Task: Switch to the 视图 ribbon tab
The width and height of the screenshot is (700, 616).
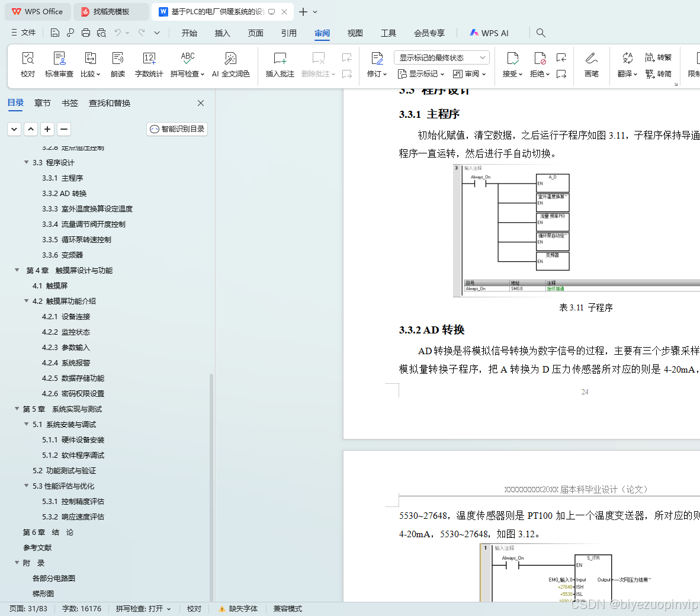Action: tap(355, 33)
